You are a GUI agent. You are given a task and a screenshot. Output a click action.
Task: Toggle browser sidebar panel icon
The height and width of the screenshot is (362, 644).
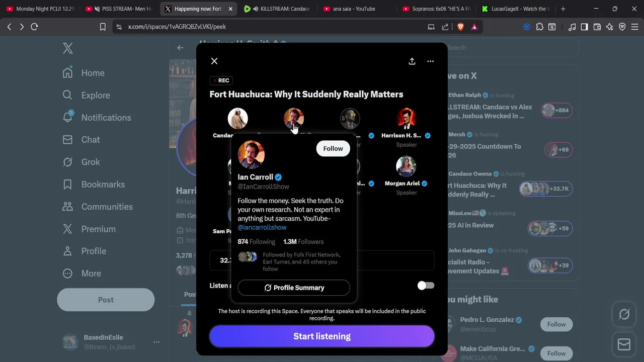pos(584,27)
